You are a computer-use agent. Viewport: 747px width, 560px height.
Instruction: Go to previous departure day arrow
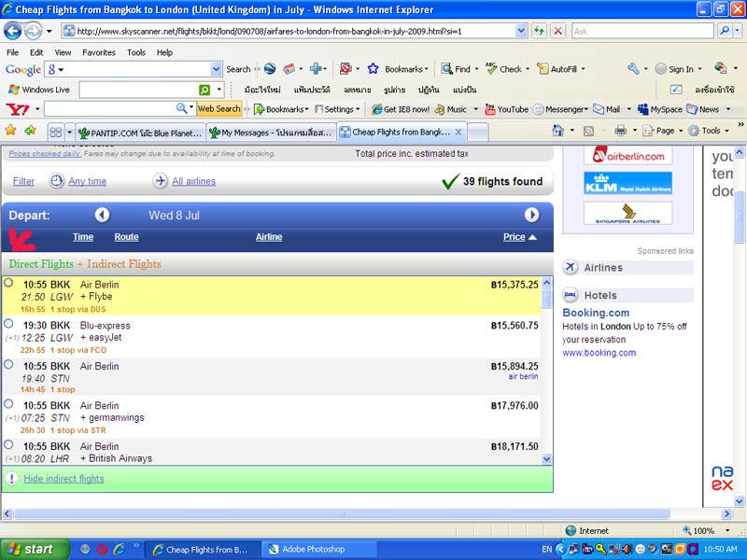pyautogui.click(x=102, y=216)
